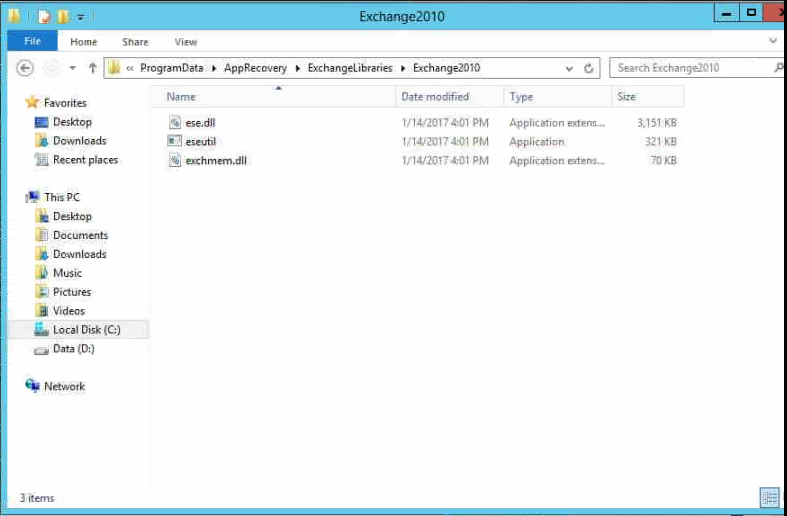
Task: Click the exchmem.dll file icon
Action: coord(175,160)
